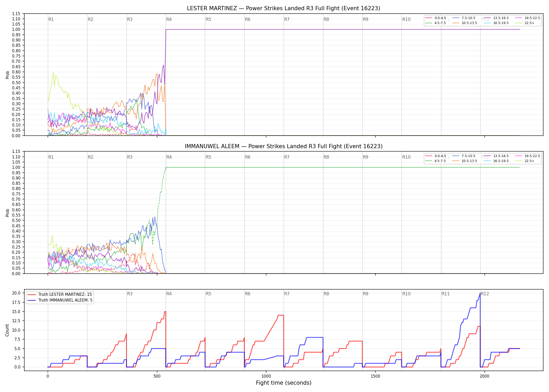Click '7.5-10.5' in Immanuwel Aleem chart legend

(468, 156)
